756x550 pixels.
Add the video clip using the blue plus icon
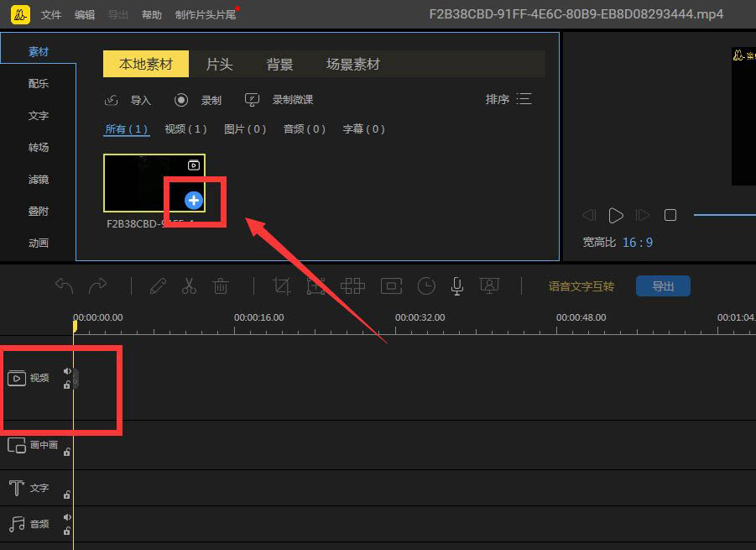193,200
